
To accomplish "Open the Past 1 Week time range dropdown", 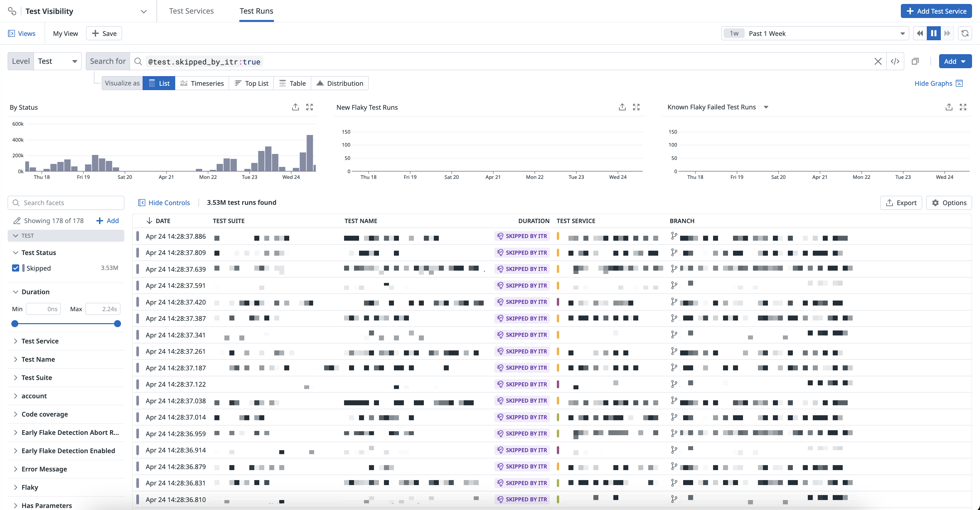I will (x=815, y=34).
